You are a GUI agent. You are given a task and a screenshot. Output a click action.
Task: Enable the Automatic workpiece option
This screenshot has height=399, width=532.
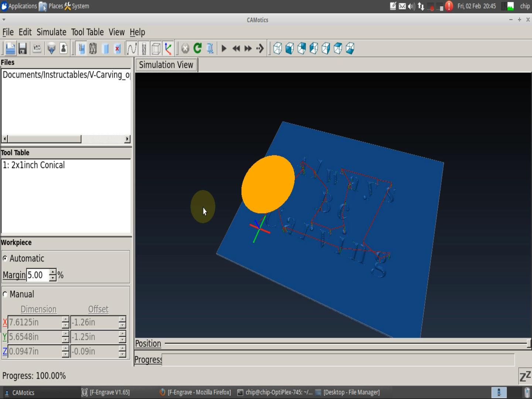(5, 259)
